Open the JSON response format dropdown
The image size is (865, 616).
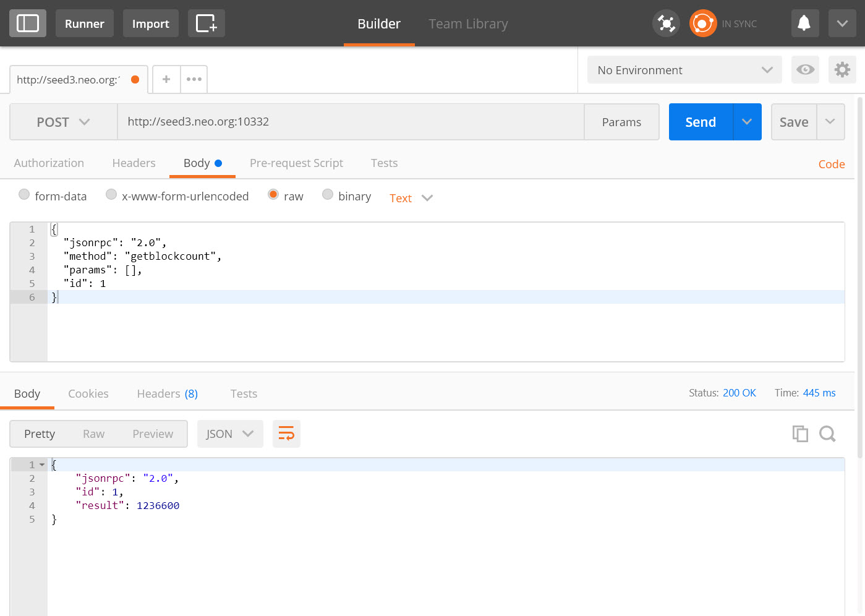click(230, 434)
